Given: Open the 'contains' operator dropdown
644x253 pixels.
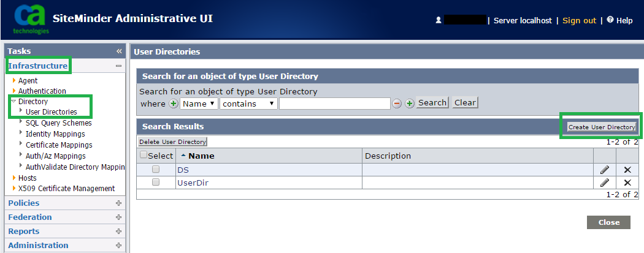Looking at the screenshot, I should [x=249, y=104].
